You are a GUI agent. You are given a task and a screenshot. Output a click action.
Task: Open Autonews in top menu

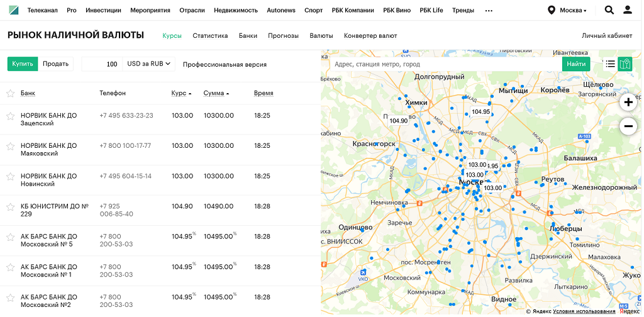point(281,10)
